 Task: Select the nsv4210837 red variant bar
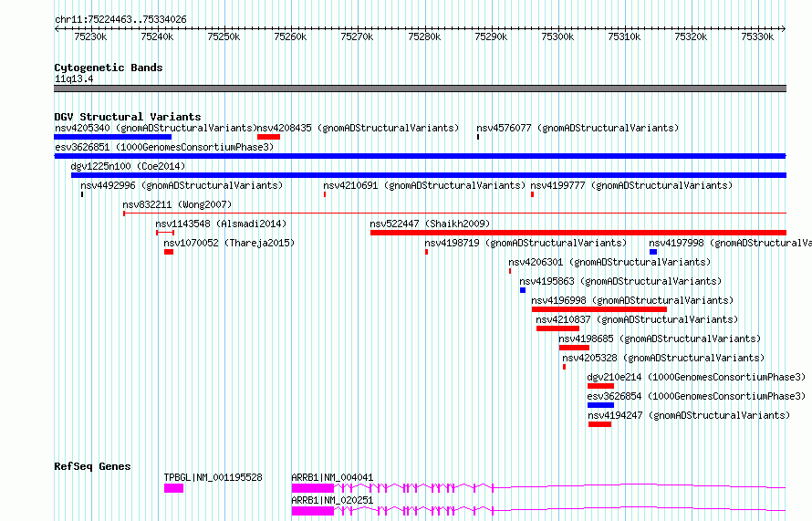[x=557, y=328]
